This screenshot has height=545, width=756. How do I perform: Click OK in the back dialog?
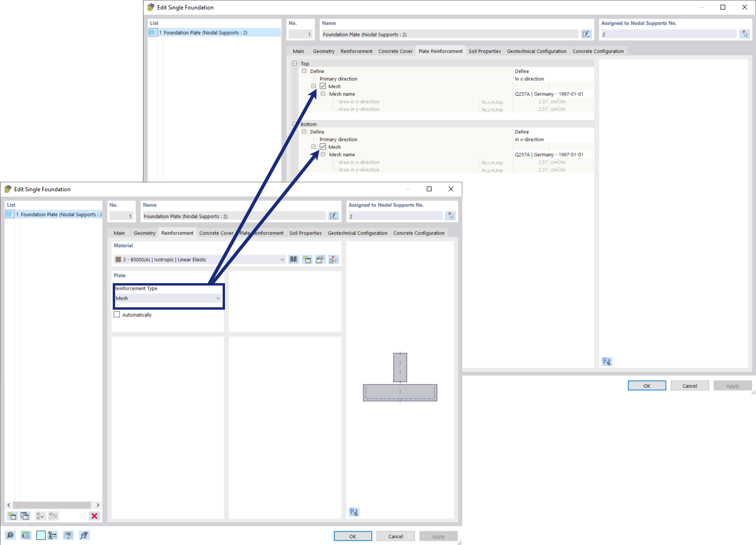[x=647, y=385]
